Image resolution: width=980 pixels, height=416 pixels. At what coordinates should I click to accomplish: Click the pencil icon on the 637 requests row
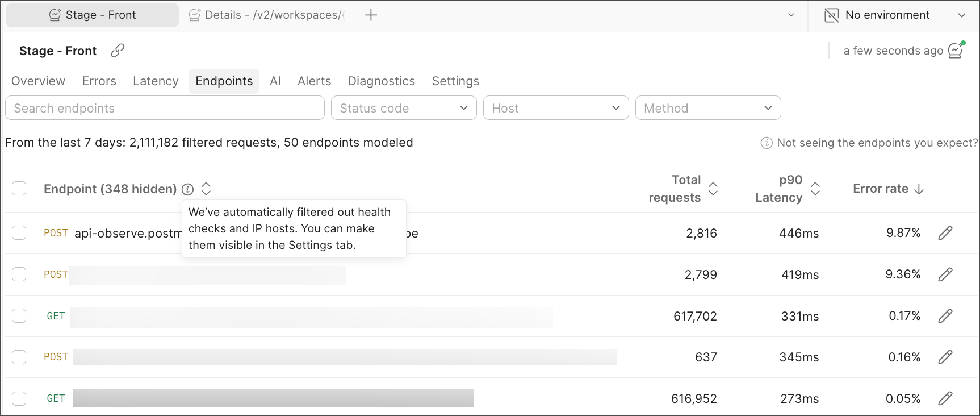pyautogui.click(x=945, y=357)
